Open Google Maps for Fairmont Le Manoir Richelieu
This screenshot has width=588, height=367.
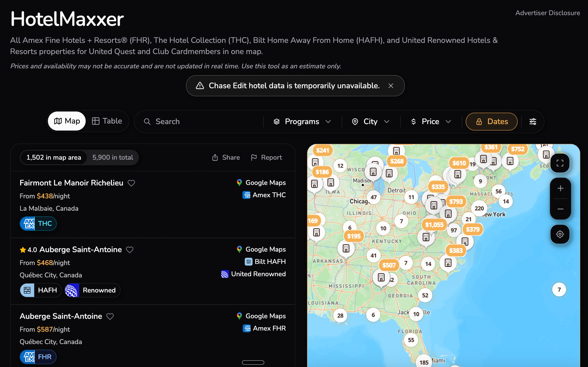[261, 183]
